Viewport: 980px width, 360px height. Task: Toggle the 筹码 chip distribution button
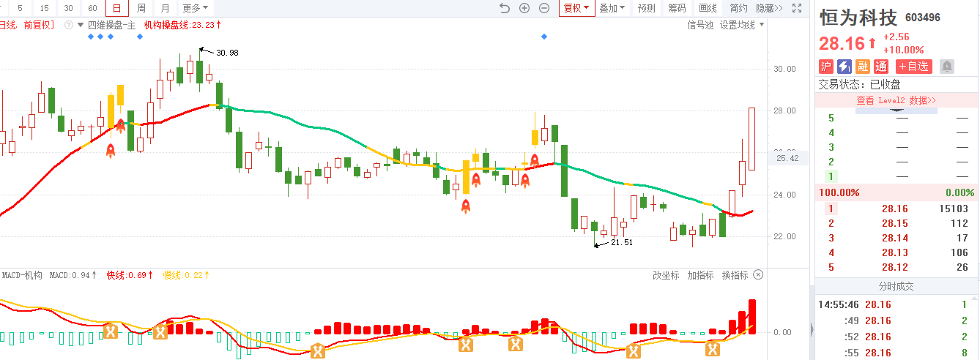click(678, 8)
